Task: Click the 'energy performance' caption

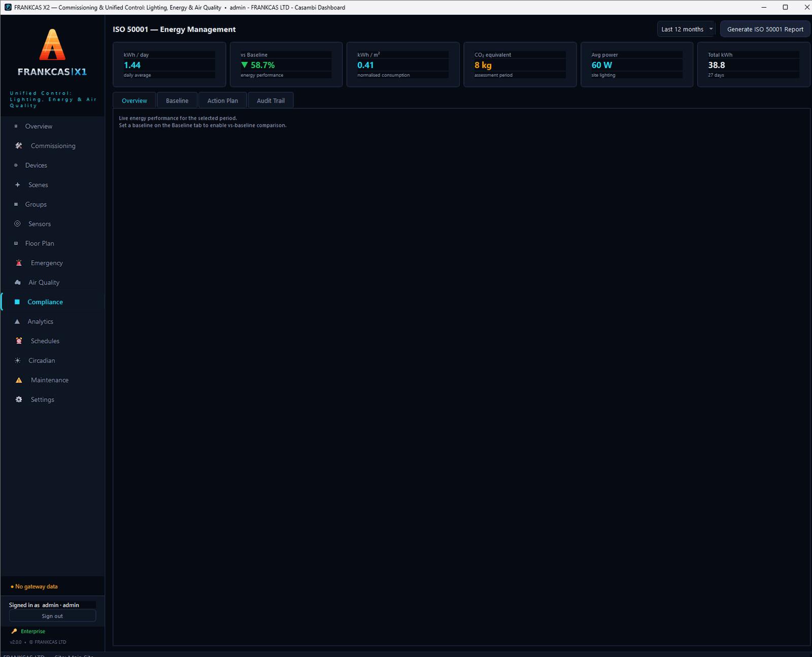Action: pos(262,75)
